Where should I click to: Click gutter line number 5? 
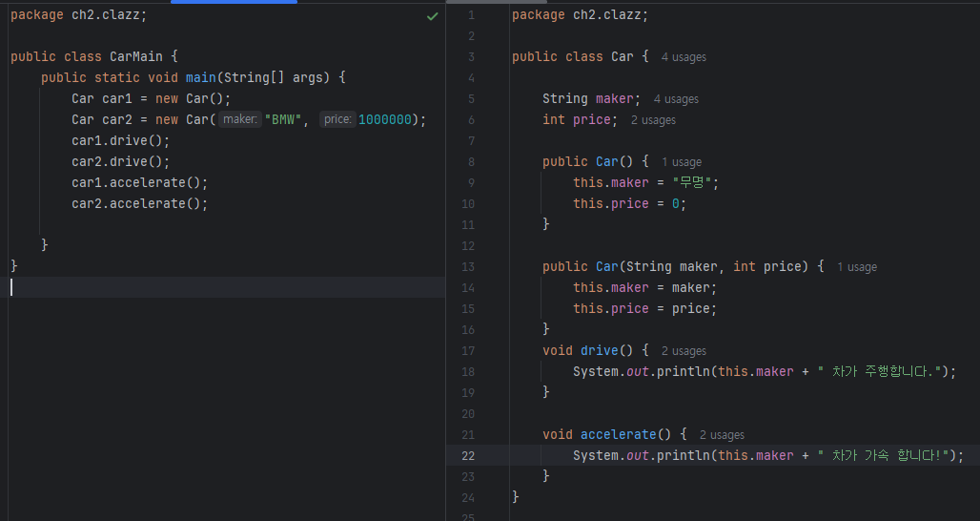click(471, 99)
